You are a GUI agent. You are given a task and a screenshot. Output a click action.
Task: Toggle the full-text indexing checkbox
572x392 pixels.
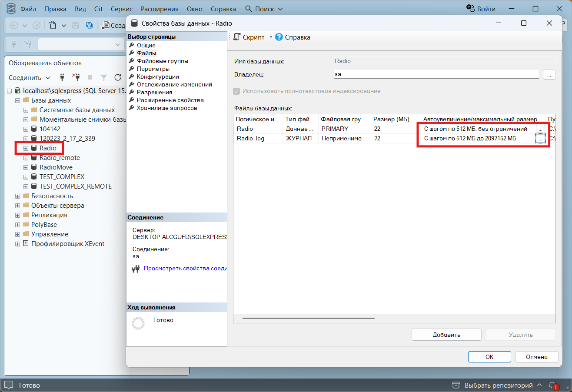coord(237,91)
